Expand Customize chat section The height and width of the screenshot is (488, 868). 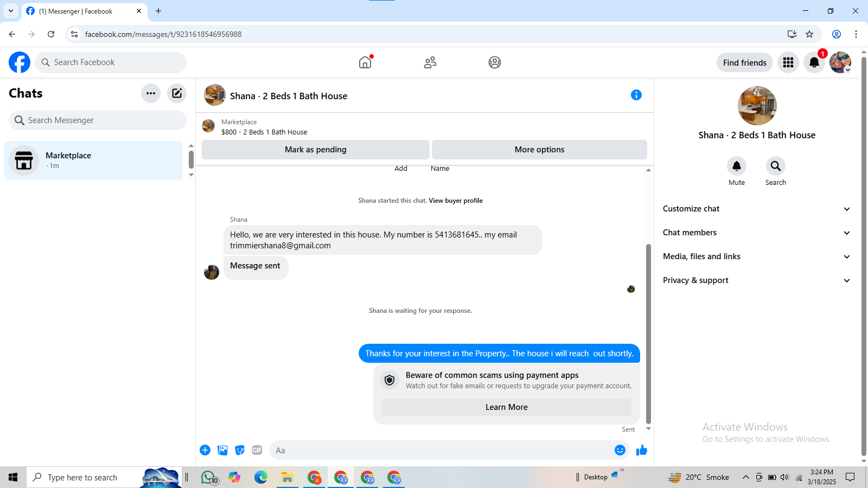pyautogui.click(x=757, y=209)
